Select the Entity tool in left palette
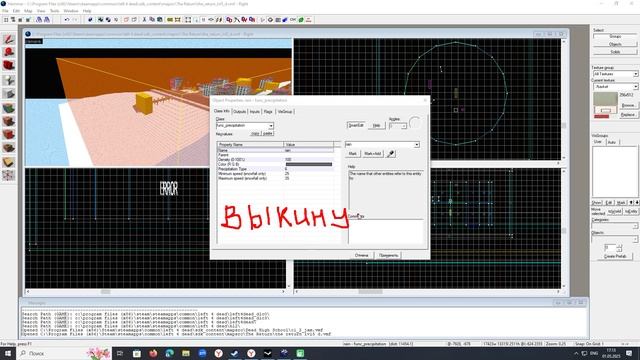640x360 pixels. point(9,80)
